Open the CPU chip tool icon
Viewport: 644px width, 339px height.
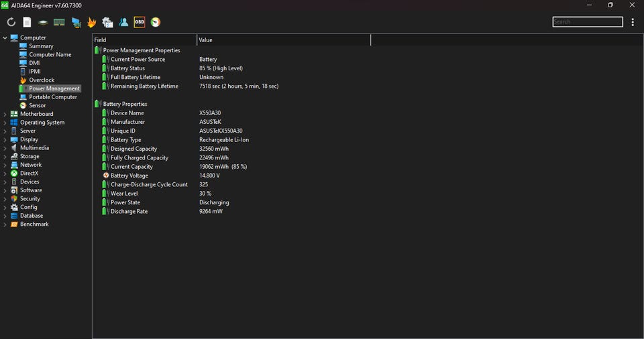coord(43,23)
